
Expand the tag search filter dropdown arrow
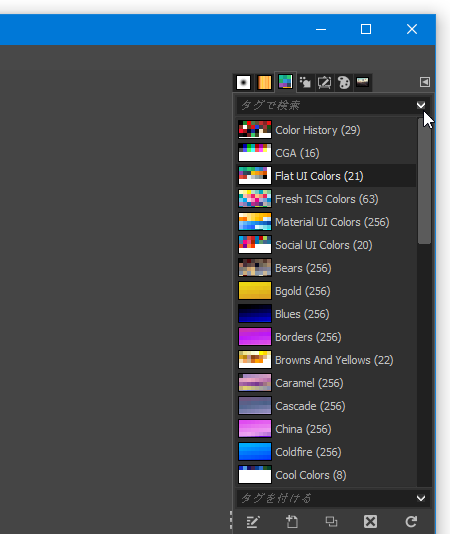tap(421, 105)
